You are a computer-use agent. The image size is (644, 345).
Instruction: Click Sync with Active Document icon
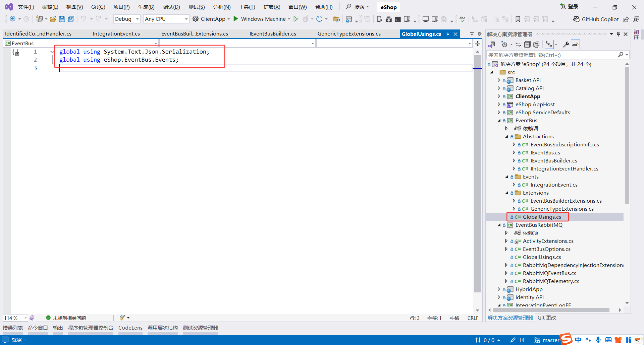pyautogui.click(x=518, y=45)
